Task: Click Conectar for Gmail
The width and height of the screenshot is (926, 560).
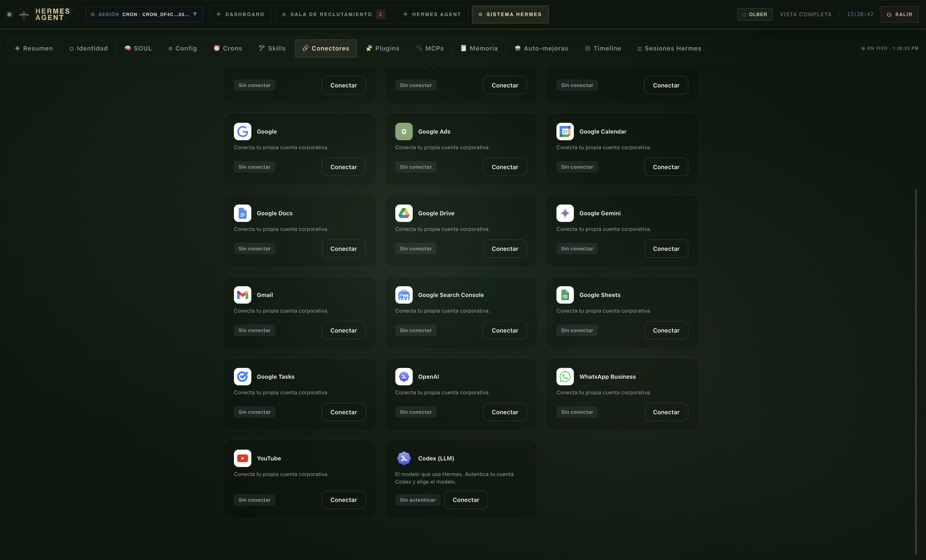Action: pyautogui.click(x=343, y=330)
